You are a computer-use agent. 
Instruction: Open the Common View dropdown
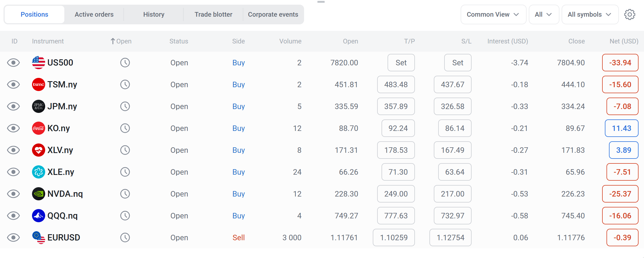[493, 14]
